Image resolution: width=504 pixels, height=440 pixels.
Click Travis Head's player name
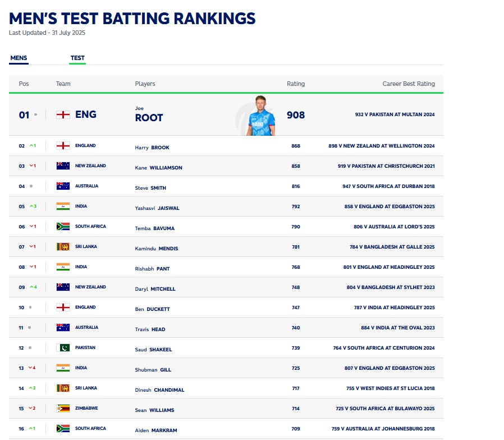tap(150, 329)
